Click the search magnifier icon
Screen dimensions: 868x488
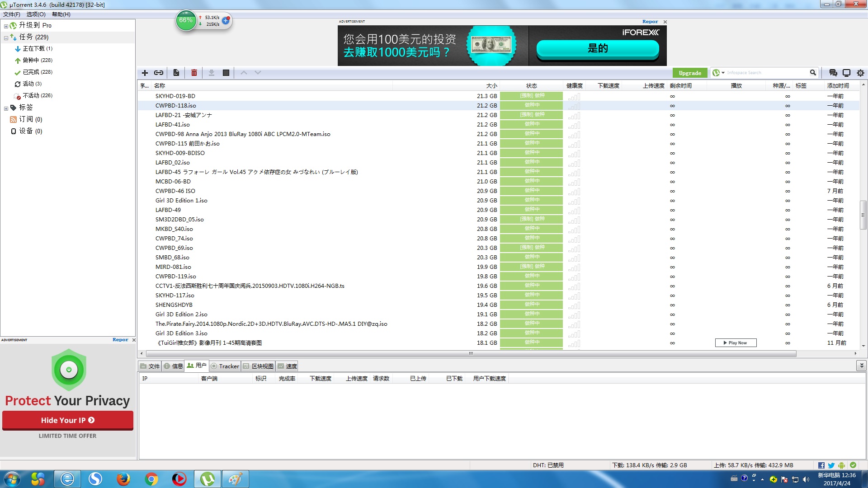click(x=813, y=72)
